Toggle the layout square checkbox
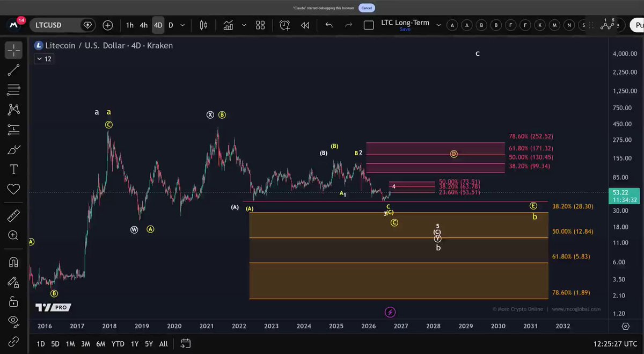 369,25
